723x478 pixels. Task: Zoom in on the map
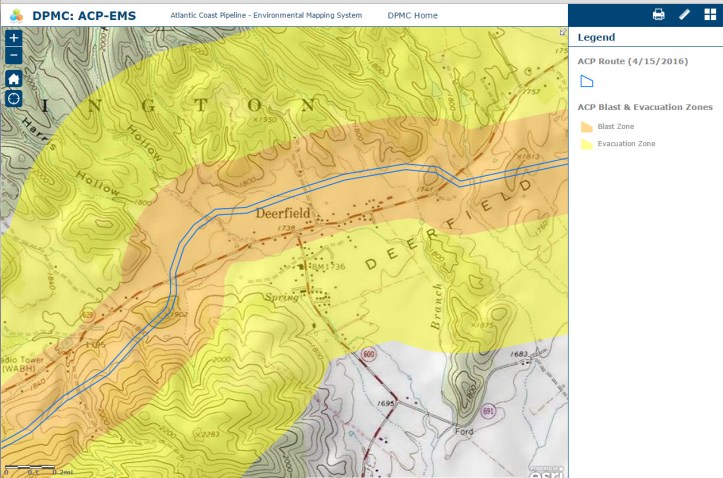click(x=14, y=38)
